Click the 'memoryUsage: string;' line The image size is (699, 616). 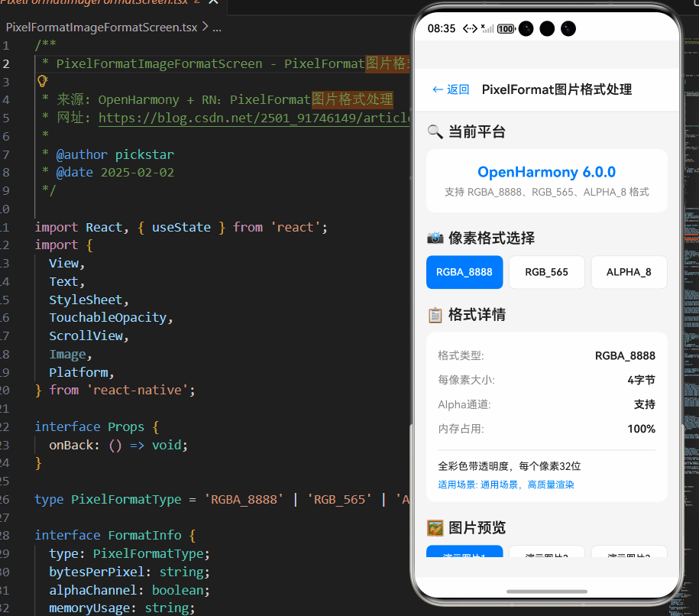click(x=122, y=608)
